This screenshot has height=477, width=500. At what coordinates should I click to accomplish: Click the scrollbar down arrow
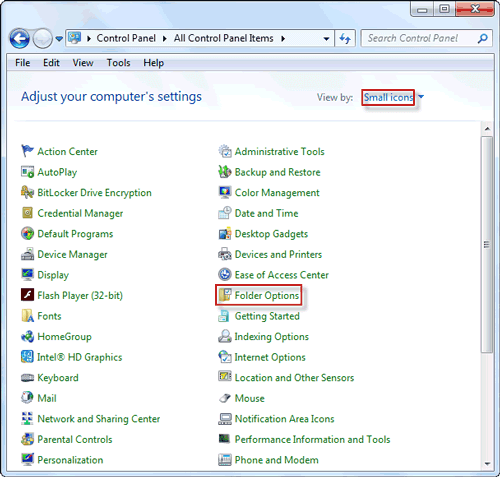coord(487,464)
